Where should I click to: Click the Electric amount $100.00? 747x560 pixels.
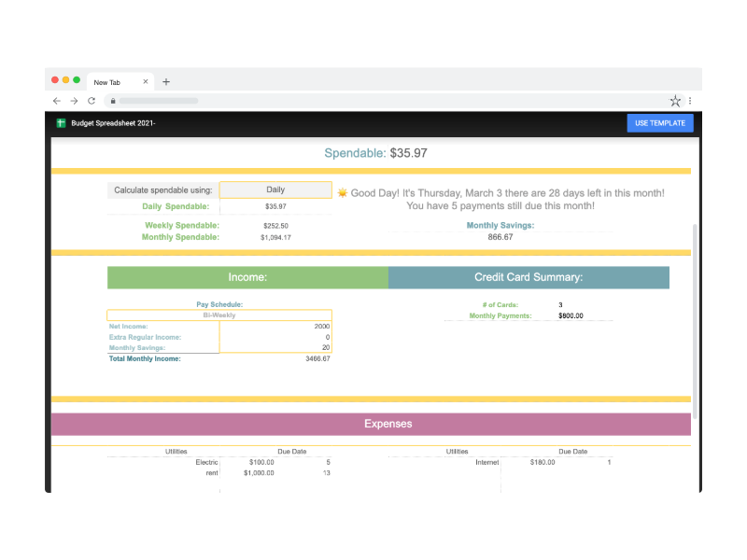click(261, 462)
